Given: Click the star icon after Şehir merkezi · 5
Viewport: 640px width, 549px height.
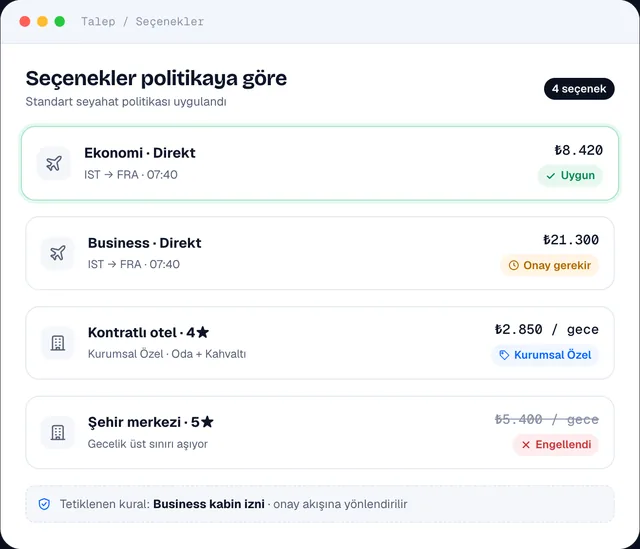Looking at the screenshot, I should (207, 421).
